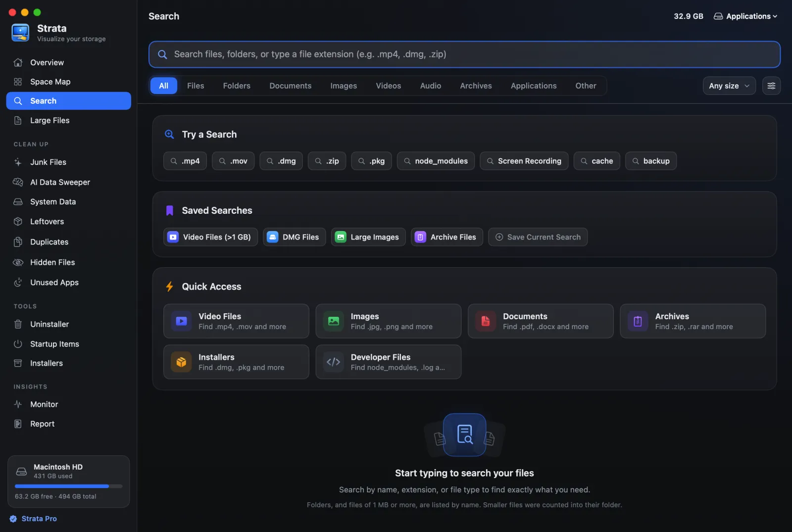Focus the file search input field

coord(464,54)
